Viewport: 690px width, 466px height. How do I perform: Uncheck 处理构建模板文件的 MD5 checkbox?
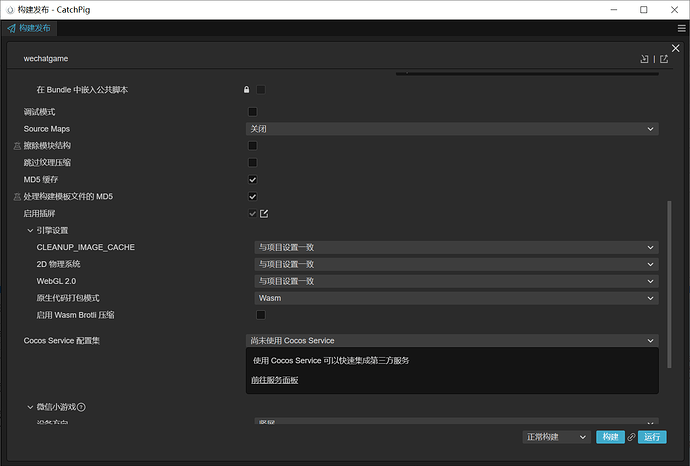click(253, 197)
